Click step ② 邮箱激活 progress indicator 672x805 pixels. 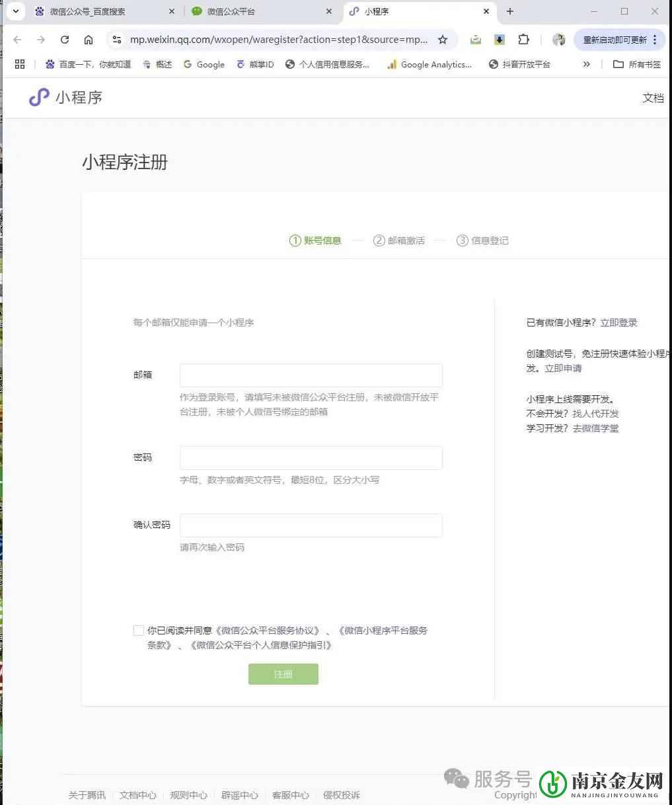[399, 241]
